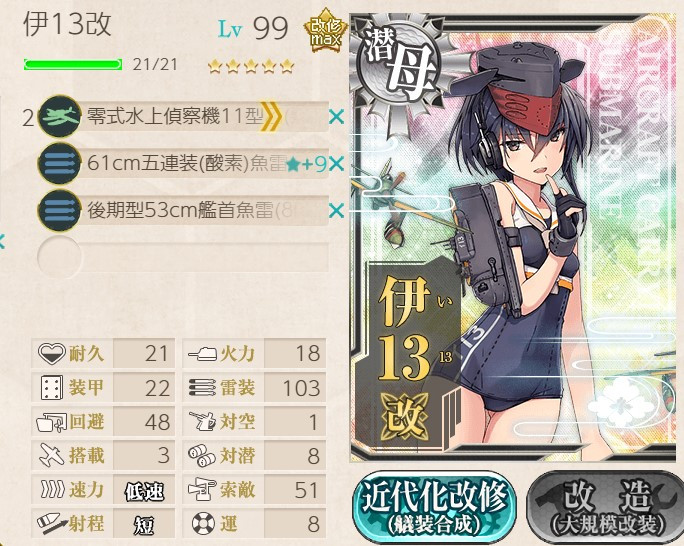This screenshot has width=684, height=546.
Task: Click the 対潜 depth charge icon
Action: pyautogui.click(x=202, y=455)
